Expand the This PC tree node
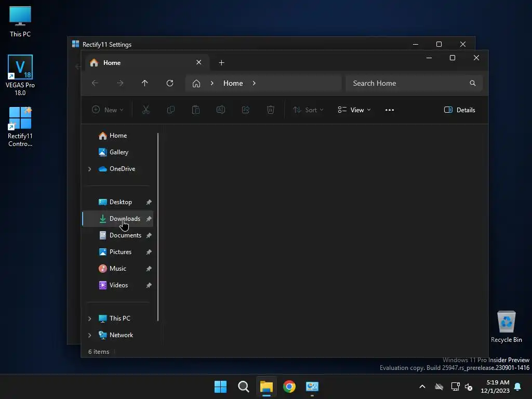This screenshot has width=532, height=399. [x=89, y=318]
